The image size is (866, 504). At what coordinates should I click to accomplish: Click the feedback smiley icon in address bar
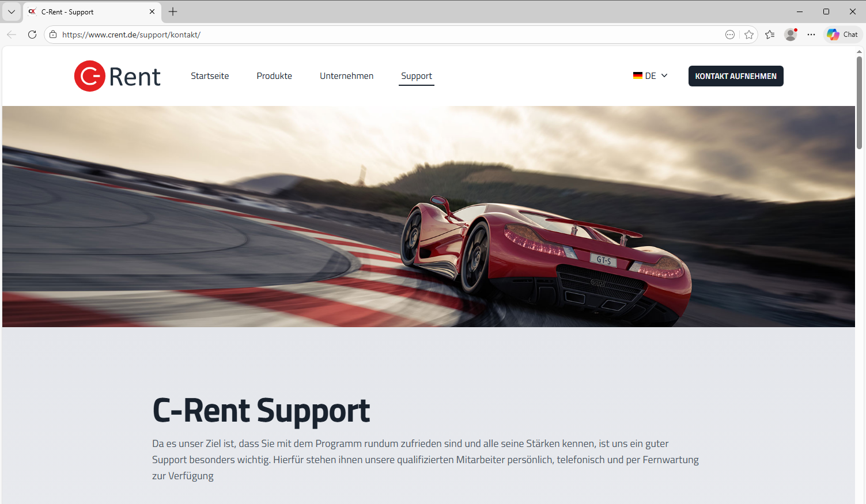tap(730, 35)
